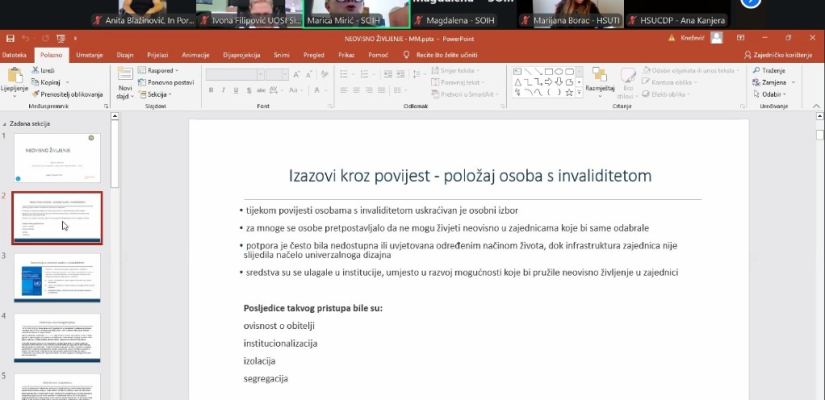Expand the shapes gallery more button
Image resolution: width=825 pixels, height=400 pixels.
pos(579,93)
